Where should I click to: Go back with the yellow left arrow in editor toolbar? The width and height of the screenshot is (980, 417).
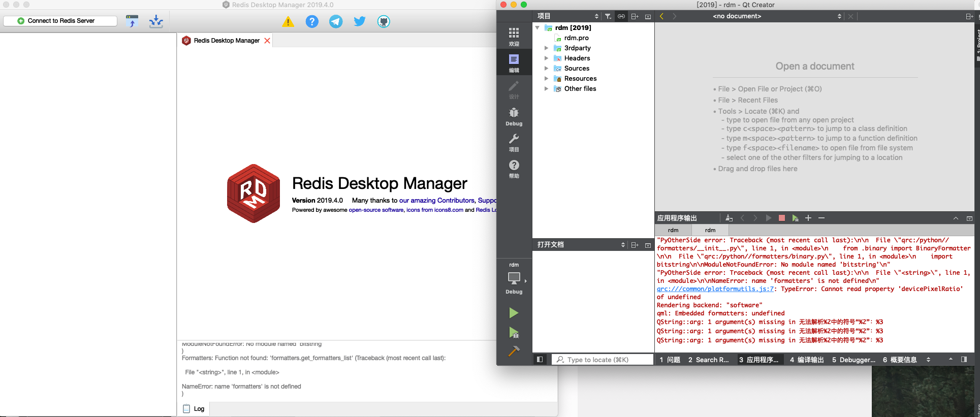pos(661,16)
